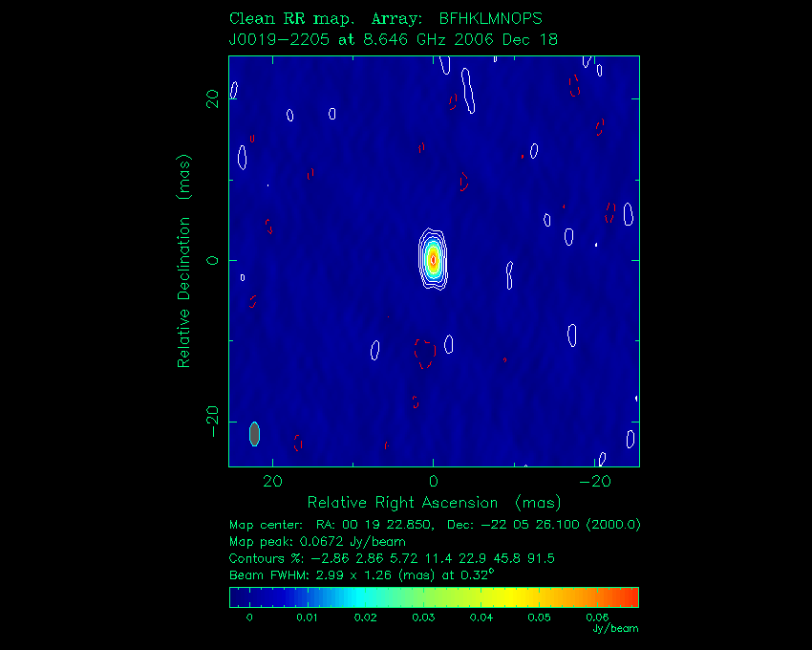The width and height of the screenshot is (812, 650).
Task: Click the Beam FWHM description line
Action: [x=361, y=574]
